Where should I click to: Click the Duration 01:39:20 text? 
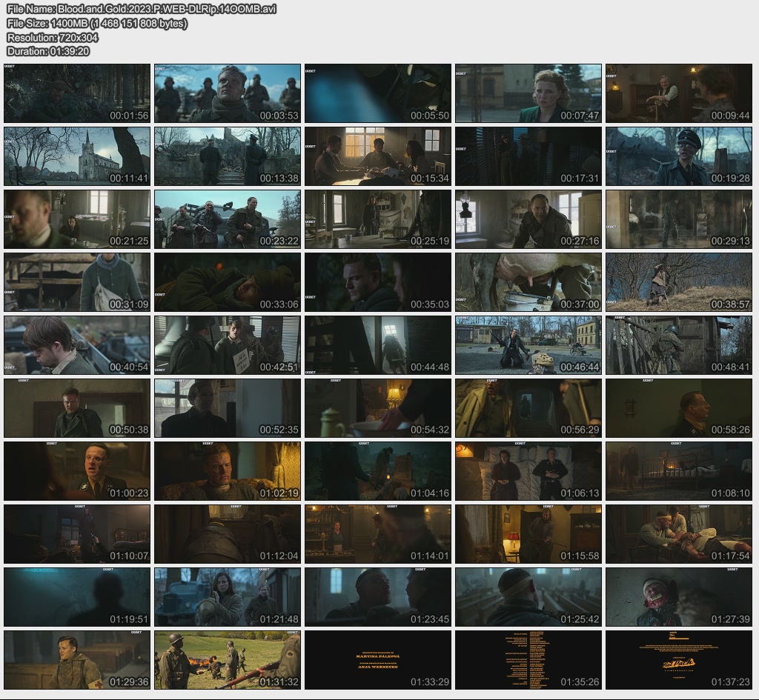click(x=48, y=51)
